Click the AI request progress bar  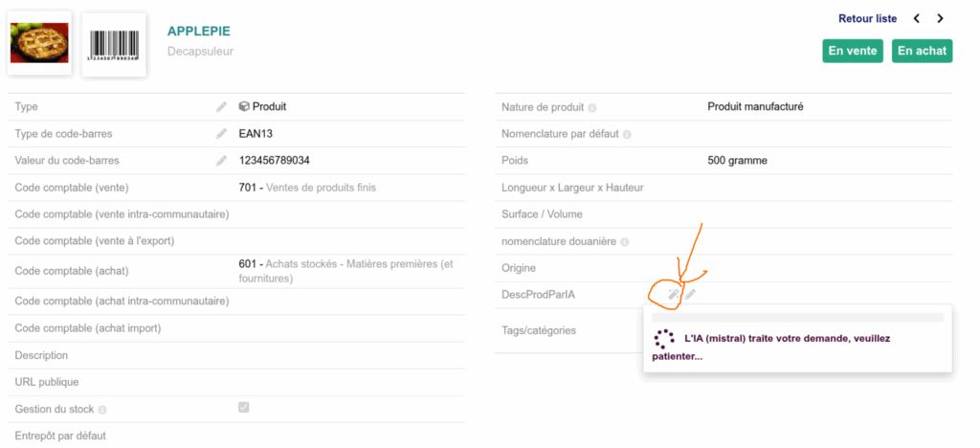click(797, 318)
